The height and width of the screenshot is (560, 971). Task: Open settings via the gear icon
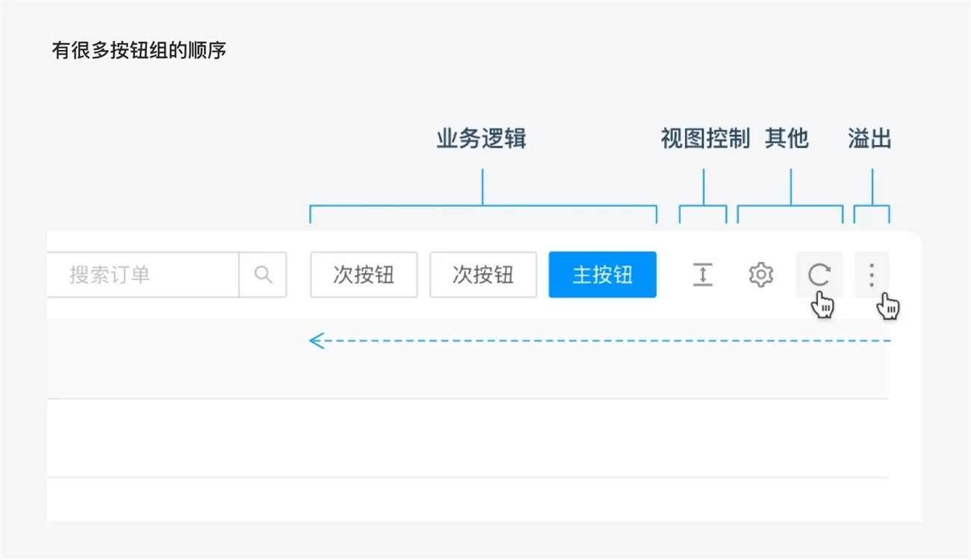coord(760,275)
